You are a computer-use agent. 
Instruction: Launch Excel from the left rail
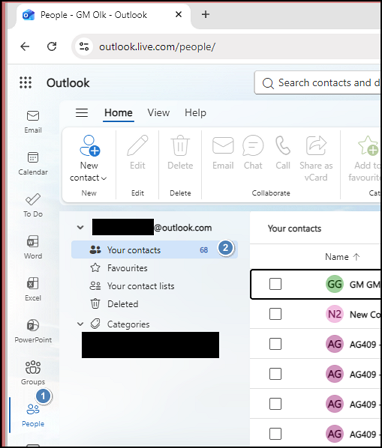33,289
